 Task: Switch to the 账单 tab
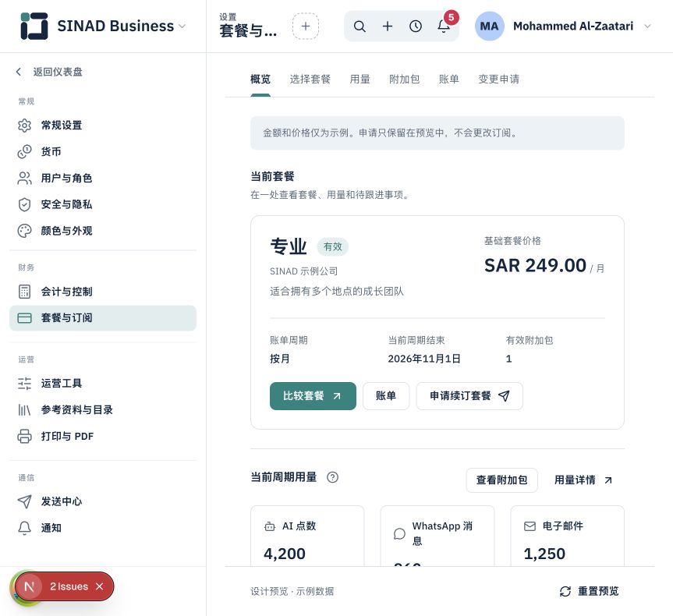(x=449, y=80)
